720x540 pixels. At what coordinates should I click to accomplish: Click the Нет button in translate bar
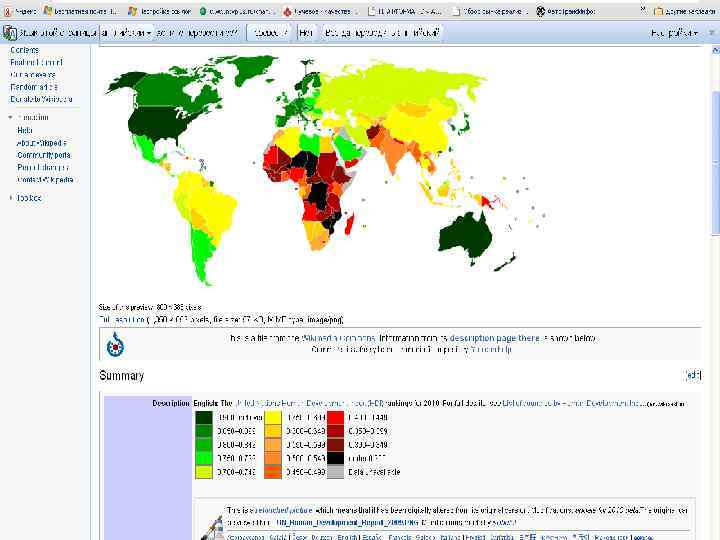pyautogui.click(x=306, y=33)
